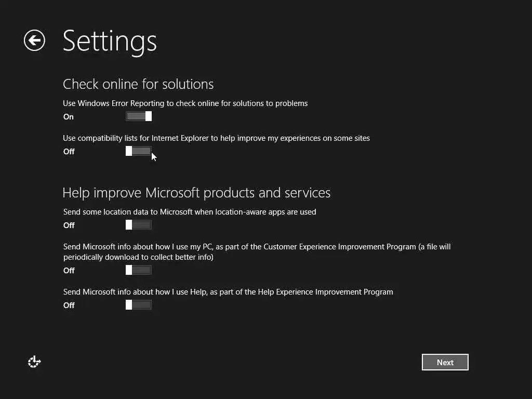Enable Internet Explorer compatibility lists switch

[139, 151]
